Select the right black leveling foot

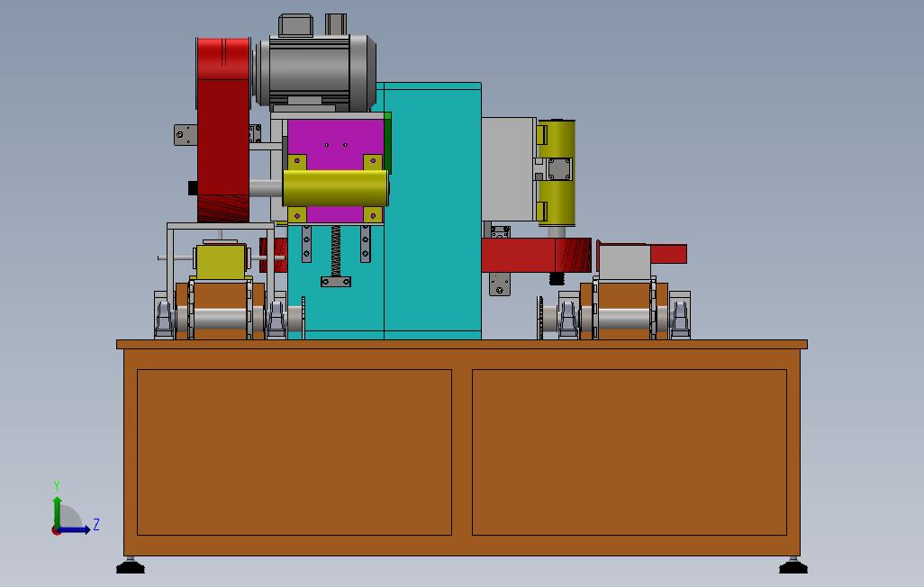[793, 566]
